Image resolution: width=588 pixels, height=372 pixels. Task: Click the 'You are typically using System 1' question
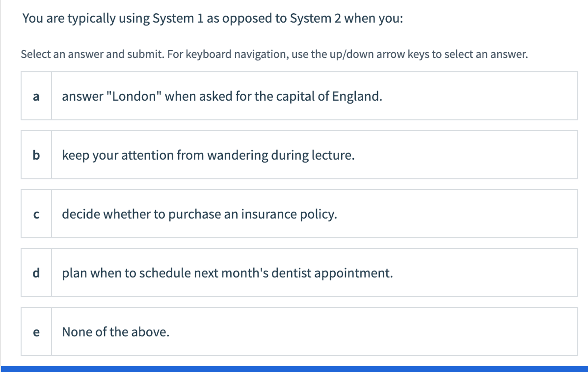(213, 18)
